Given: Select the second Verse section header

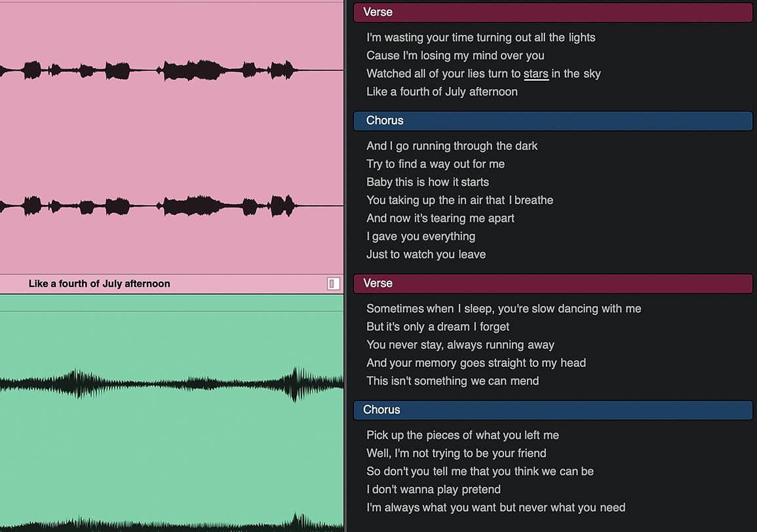Looking at the screenshot, I should click(553, 284).
